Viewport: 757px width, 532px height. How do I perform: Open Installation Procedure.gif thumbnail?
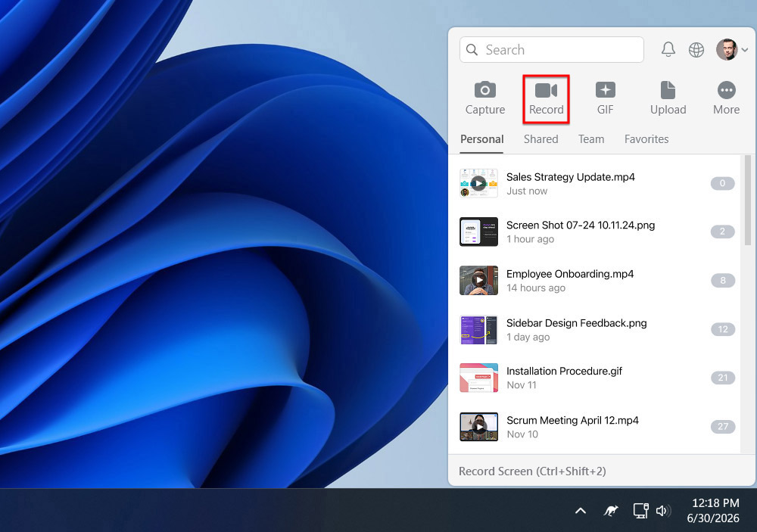pos(478,378)
